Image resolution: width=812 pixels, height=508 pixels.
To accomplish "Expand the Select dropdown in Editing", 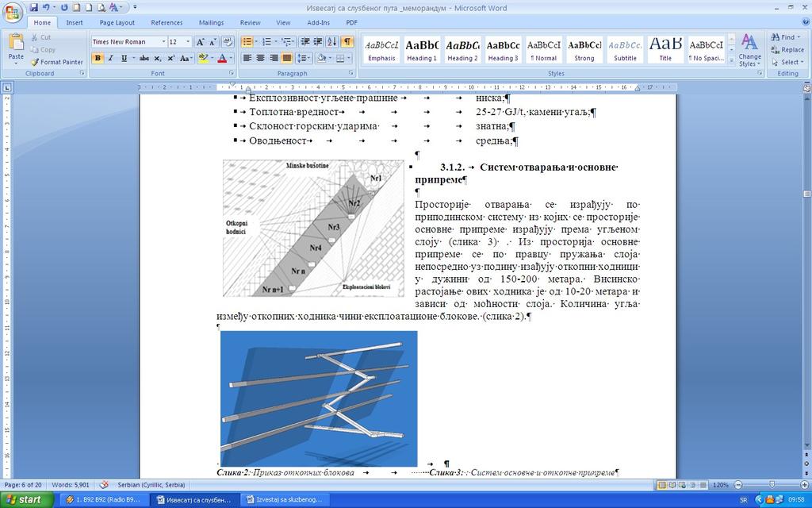I will point(786,62).
